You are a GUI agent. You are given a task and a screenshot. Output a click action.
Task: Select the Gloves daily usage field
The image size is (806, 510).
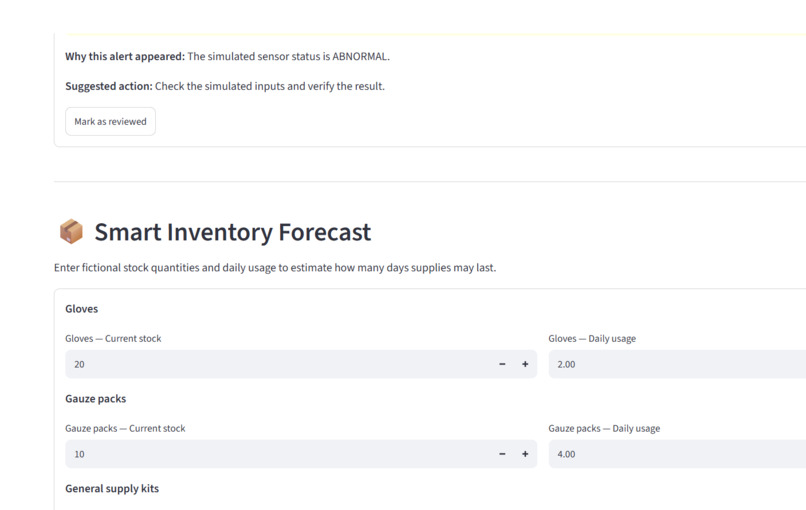[x=677, y=364]
